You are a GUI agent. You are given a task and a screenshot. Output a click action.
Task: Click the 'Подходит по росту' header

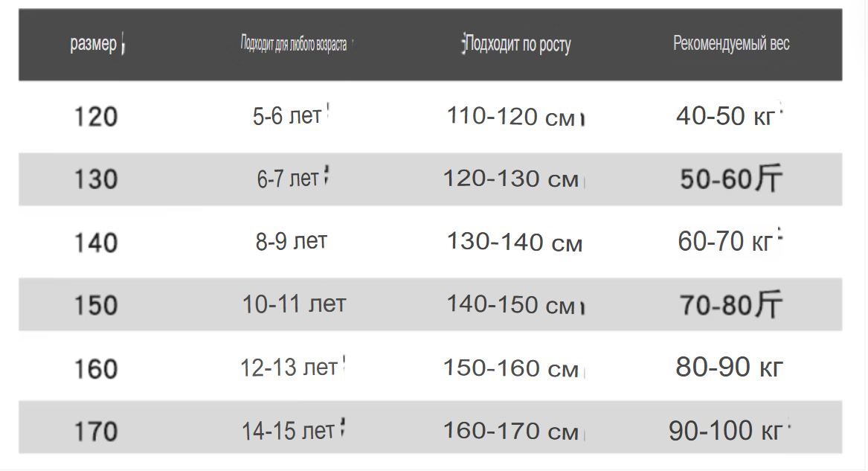click(518, 44)
